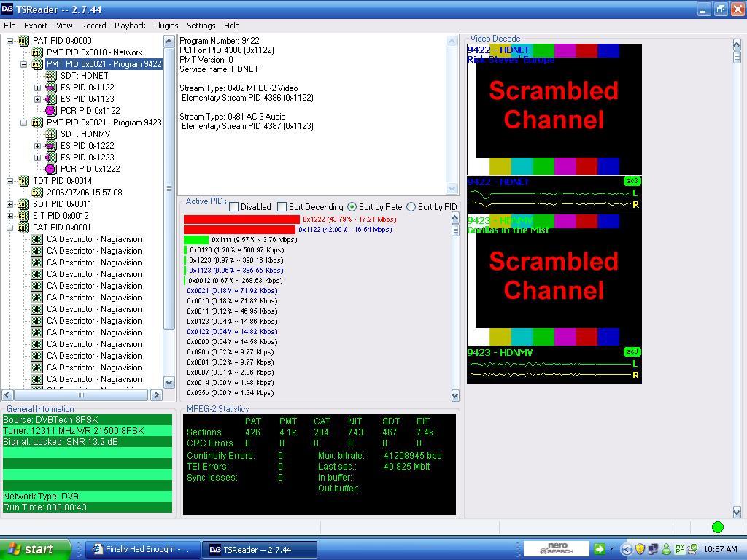
Task: Click the PCR PID 0x1222 clock icon
Action: point(51,169)
